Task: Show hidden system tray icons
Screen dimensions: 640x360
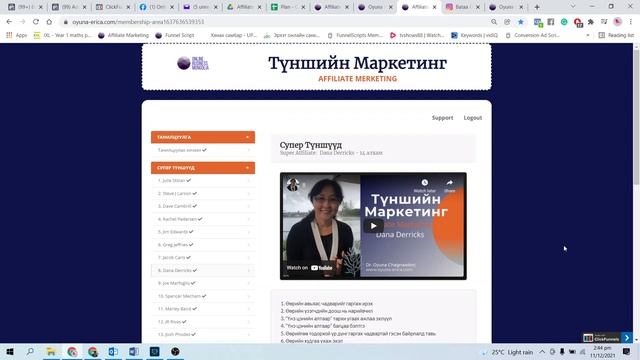Action: pyautogui.click(x=542, y=351)
